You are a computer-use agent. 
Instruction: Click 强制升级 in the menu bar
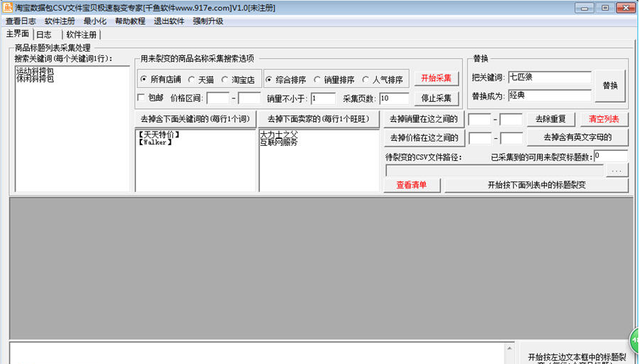208,21
